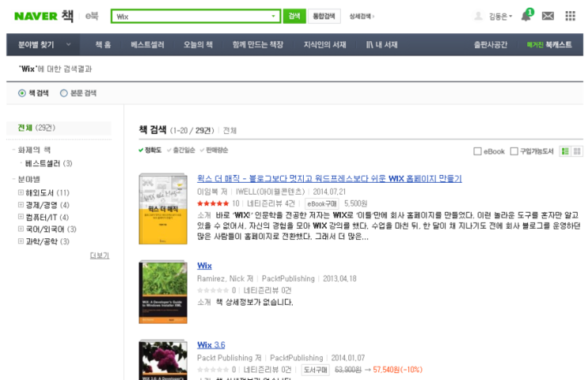Click 네티즌리뷰 4건 link
Viewport: 588px width, 380px height.
click(271, 203)
